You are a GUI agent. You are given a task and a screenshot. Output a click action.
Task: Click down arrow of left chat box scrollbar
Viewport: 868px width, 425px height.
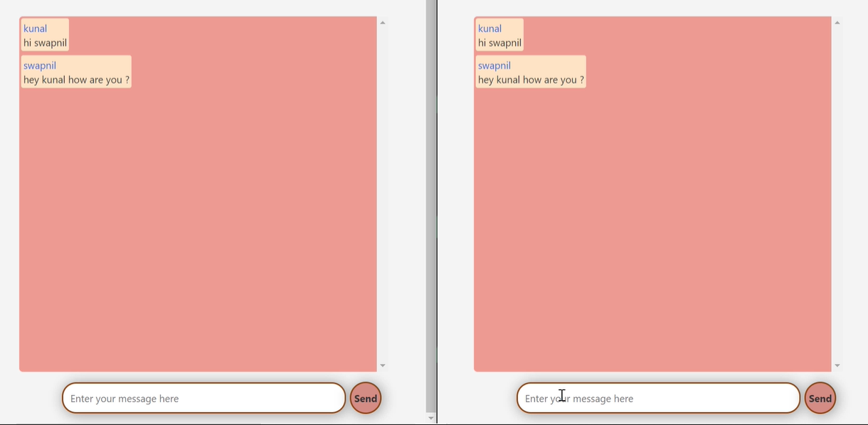pos(383,366)
